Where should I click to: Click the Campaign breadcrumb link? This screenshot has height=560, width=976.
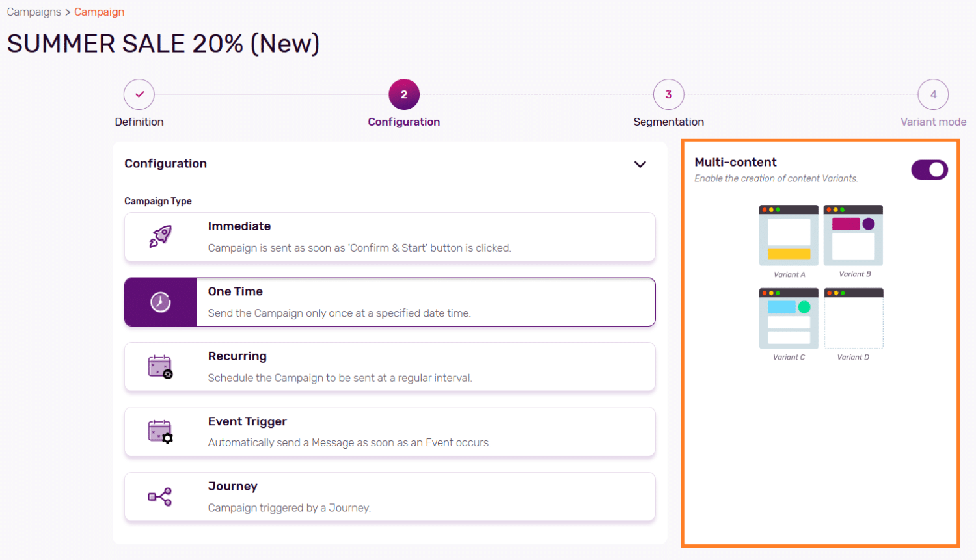(x=99, y=12)
